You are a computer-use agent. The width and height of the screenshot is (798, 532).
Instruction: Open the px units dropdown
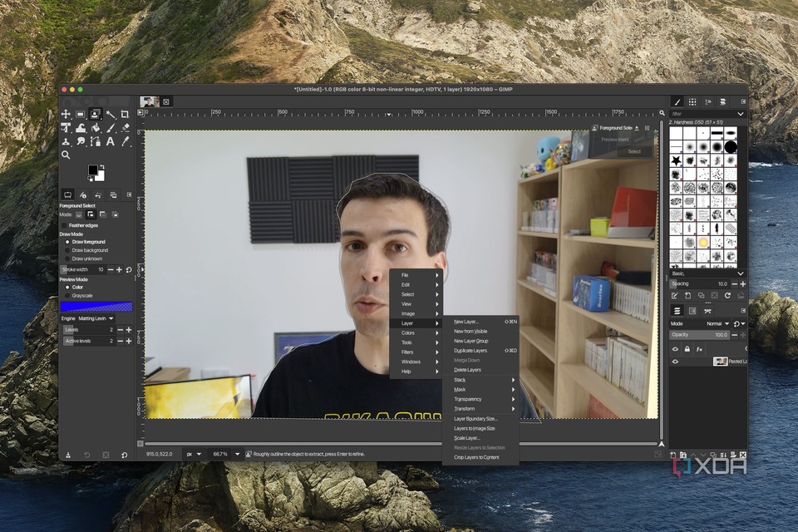tap(194, 454)
